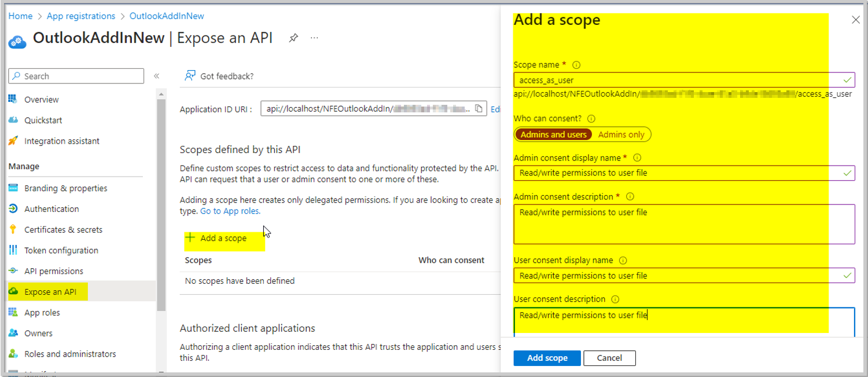Click info icon beside Admin consent description
Image resolution: width=868 pixels, height=377 pixels.
click(630, 197)
